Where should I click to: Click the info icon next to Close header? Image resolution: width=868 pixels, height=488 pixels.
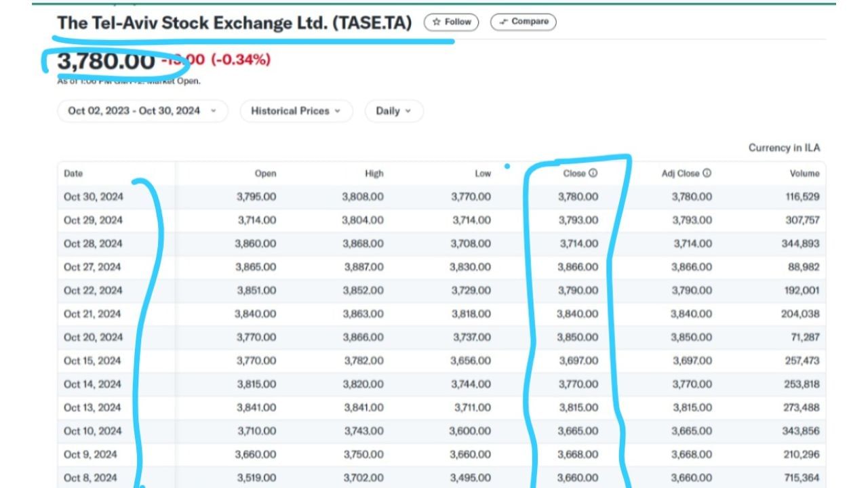tap(593, 174)
